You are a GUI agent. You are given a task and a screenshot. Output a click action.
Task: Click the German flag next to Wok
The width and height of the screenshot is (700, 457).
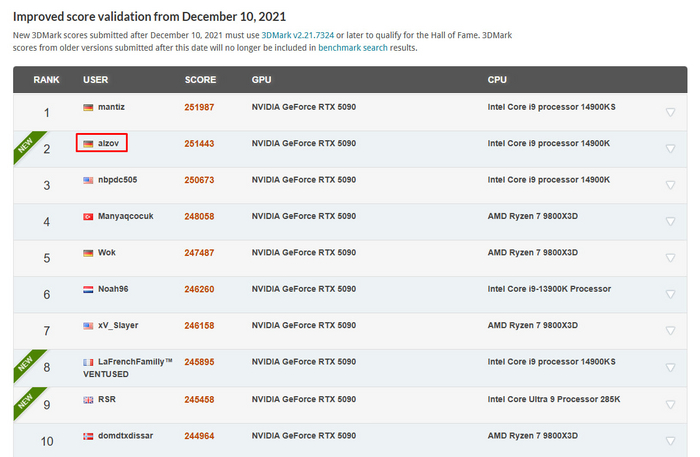(88, 253)
